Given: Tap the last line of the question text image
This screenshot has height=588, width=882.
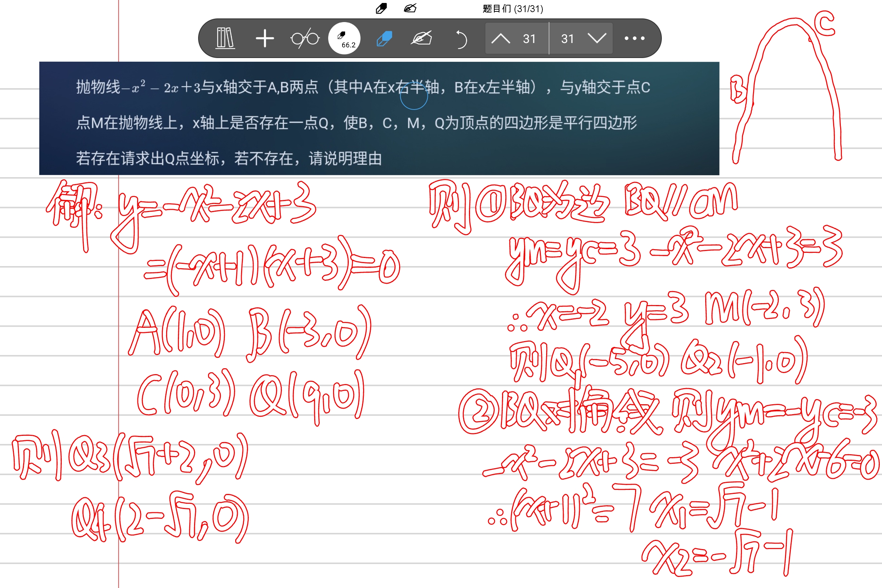Looking at the screenshot, I should point(229,158).
